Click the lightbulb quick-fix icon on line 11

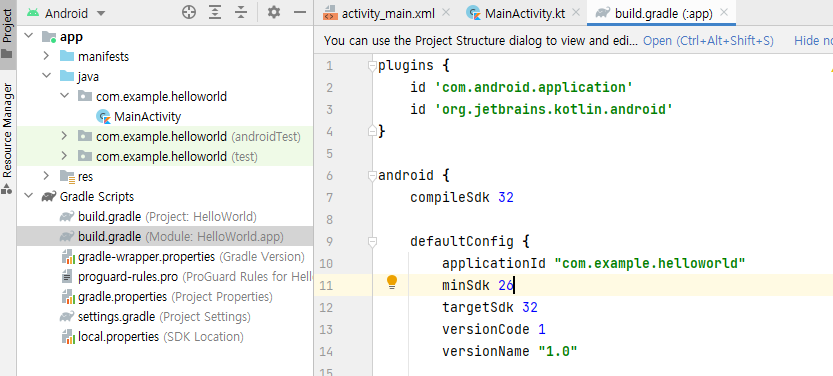[x=392, y=282]
